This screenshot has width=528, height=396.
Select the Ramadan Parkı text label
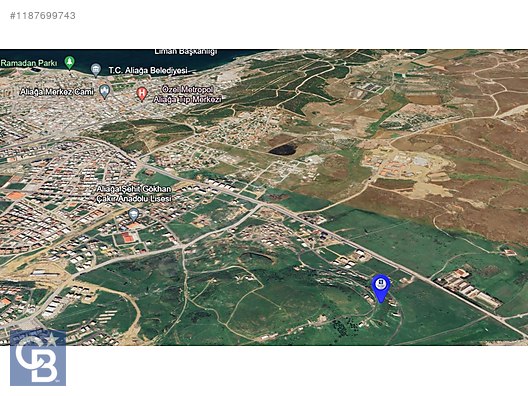tap(29, 63)
